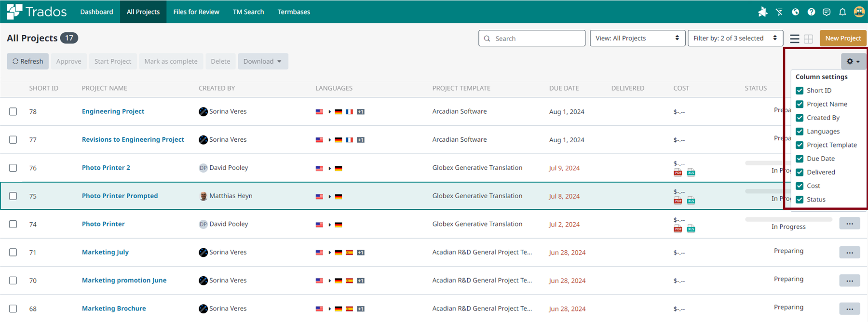Click the progress bar in Photo Printer 2 row
Image resolution: width=868 pixels, height=322 pixels.
pyautogui.click(x=764, y=163)
